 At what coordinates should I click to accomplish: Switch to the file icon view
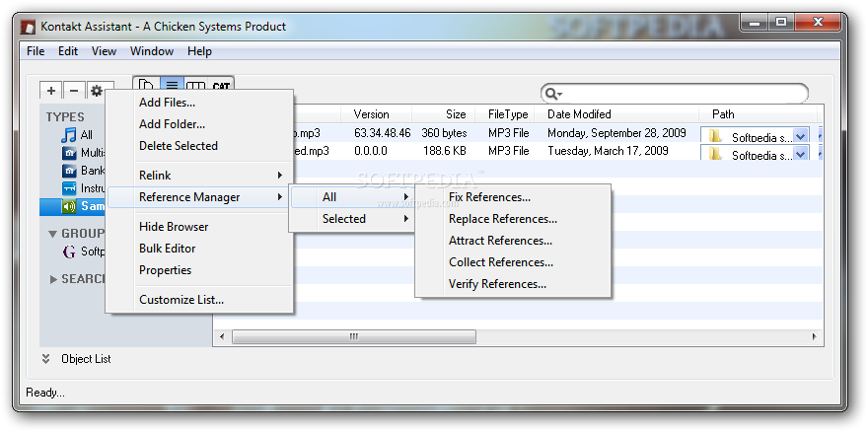(x=146, y=86)
